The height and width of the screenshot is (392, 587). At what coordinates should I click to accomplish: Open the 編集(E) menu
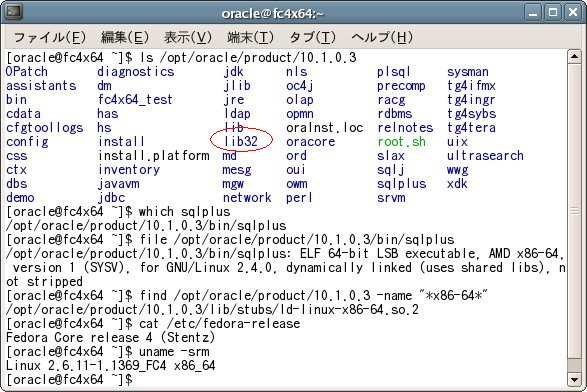125,37
